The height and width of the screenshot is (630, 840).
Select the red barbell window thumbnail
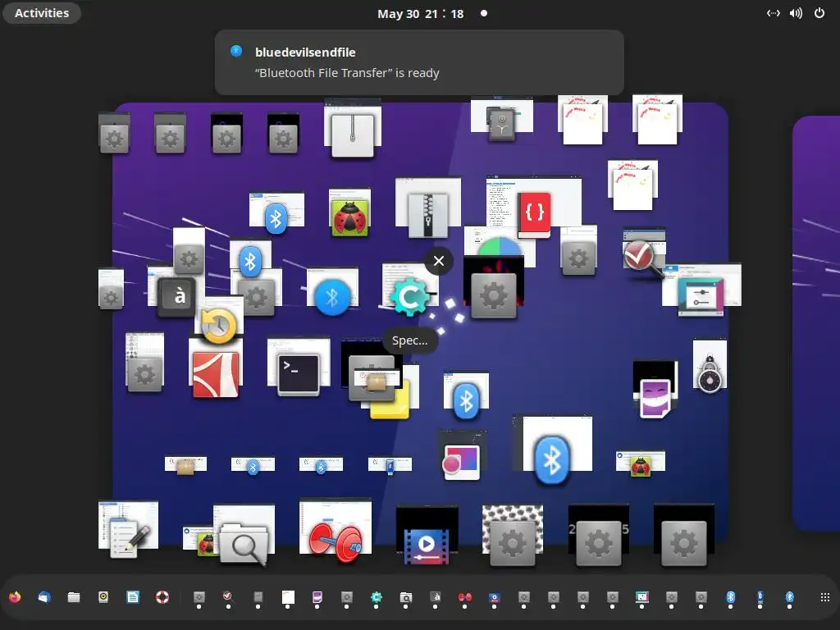click(x=336, y=531)
